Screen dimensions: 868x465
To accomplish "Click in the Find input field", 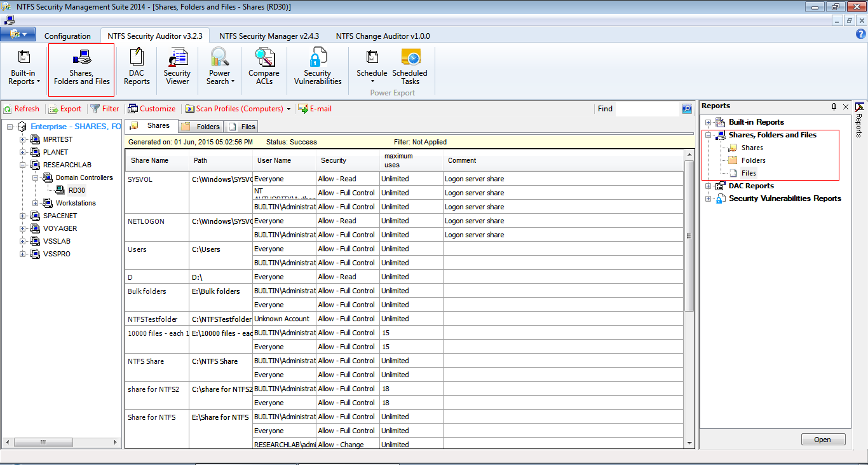I will (x=648, y=109).
